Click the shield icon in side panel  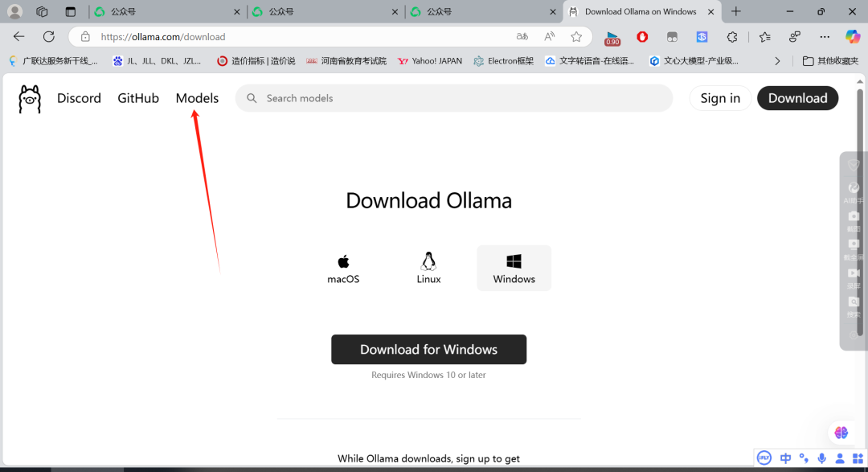click(854, 165)
